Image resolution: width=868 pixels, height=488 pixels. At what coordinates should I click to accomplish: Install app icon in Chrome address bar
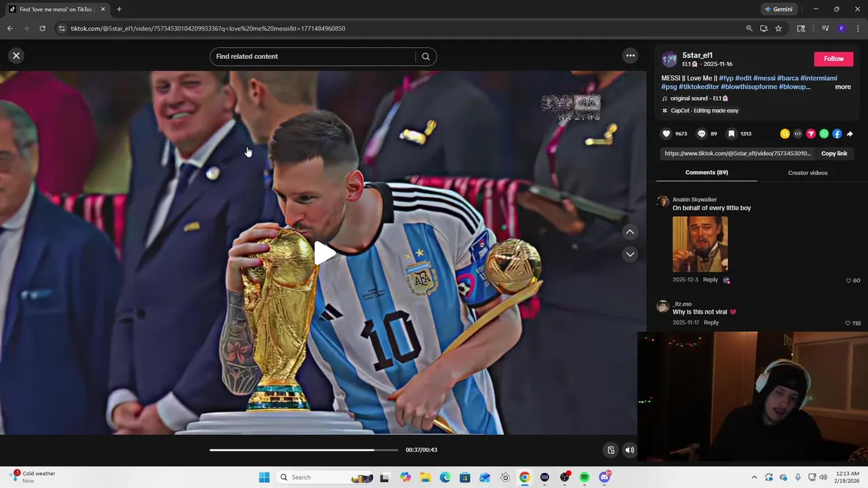(764, 28)
